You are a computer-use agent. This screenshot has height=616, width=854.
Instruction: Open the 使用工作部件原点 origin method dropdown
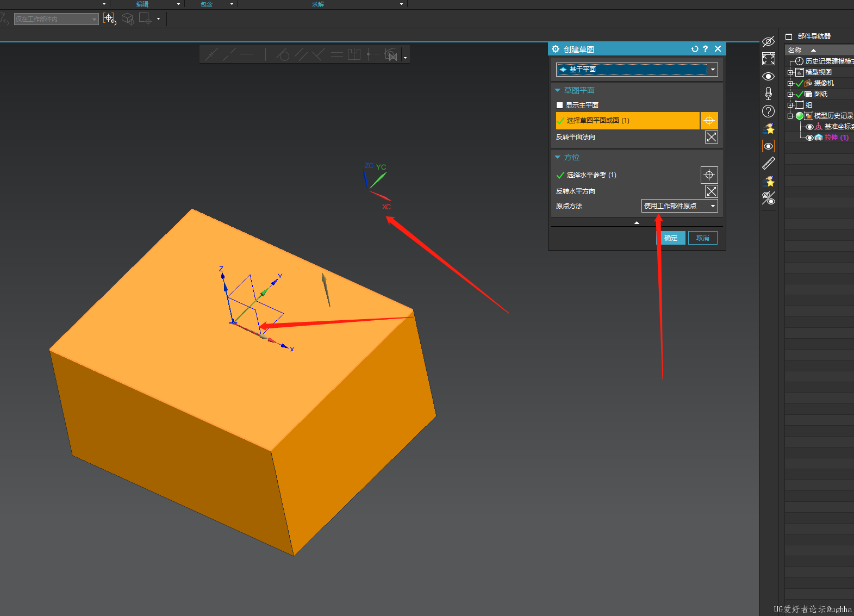click(x=680, y=206)
